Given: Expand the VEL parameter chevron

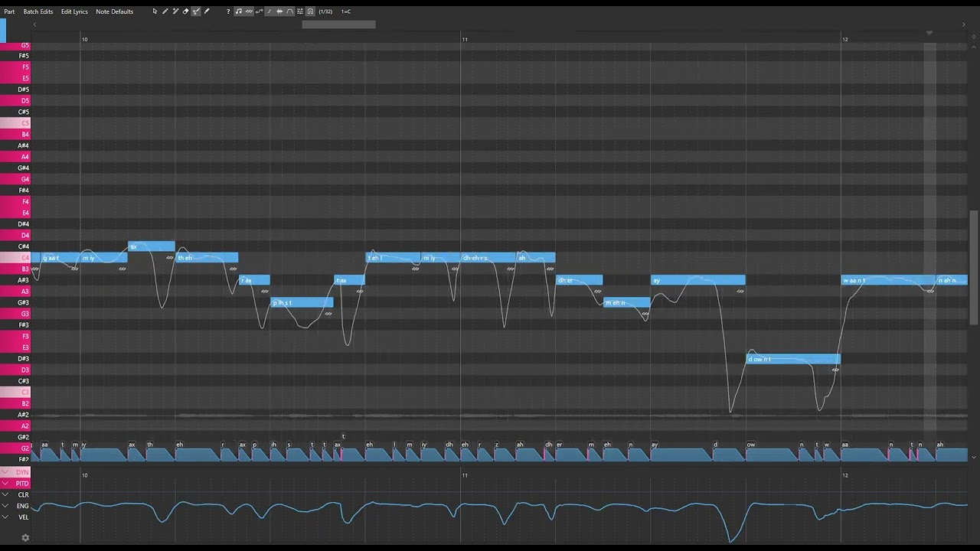Looking at the screenshot, I should click(5, 517).
